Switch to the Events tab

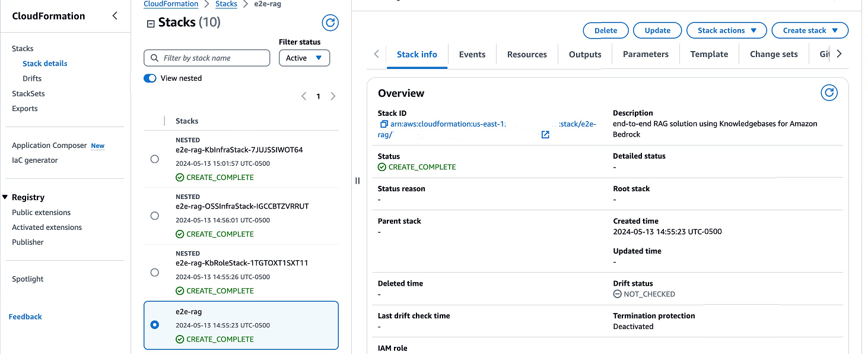[x=472, y=54]
